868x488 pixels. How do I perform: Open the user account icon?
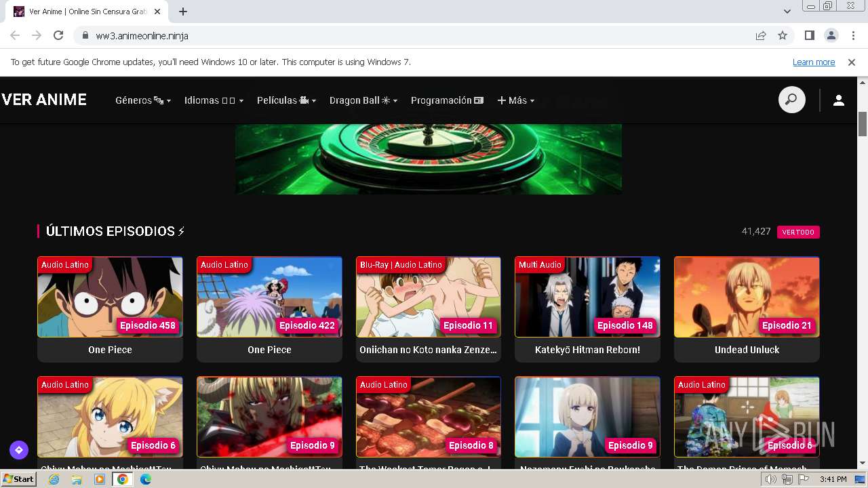click(x=839, y=100)
